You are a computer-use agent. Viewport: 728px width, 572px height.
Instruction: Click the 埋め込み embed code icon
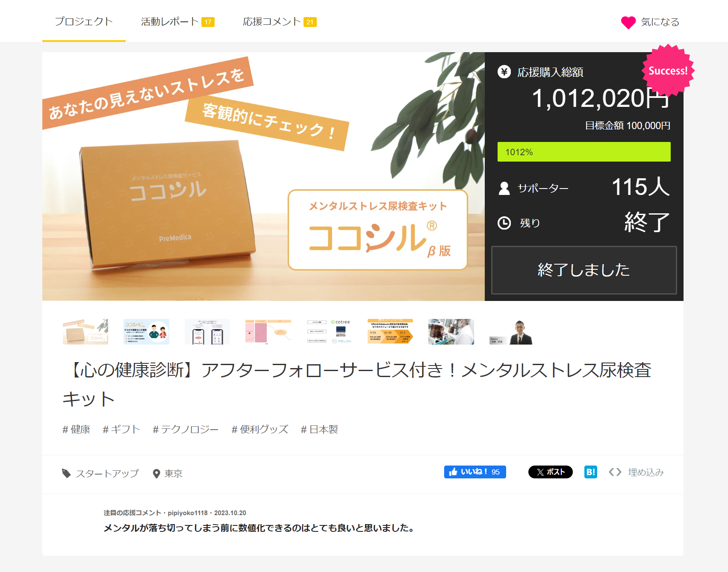pyautogui.click(x=615, y=472)
